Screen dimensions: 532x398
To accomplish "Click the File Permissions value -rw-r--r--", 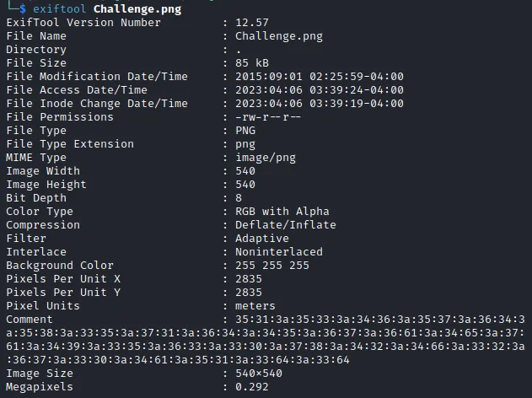I will [x=268, y=117].
